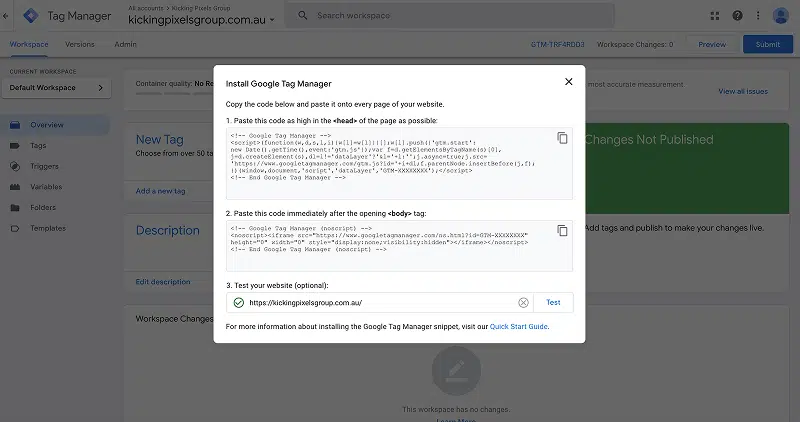Image resolution: width=800 pixels, height=422 pixels.
Task: Click the Templates outline icon
Action: 15,228
